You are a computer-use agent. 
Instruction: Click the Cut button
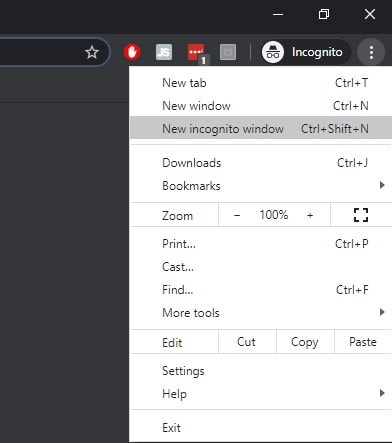(x=247, y=342)
